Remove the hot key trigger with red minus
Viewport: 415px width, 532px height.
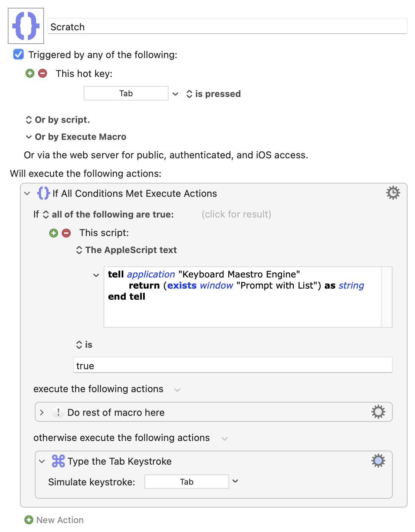click(x=43, y=73)
